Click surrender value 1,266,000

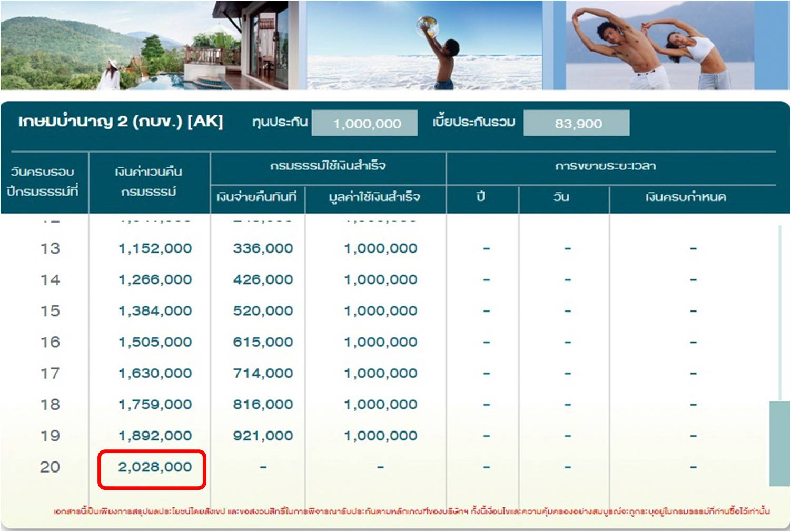(x=155, y=279)
